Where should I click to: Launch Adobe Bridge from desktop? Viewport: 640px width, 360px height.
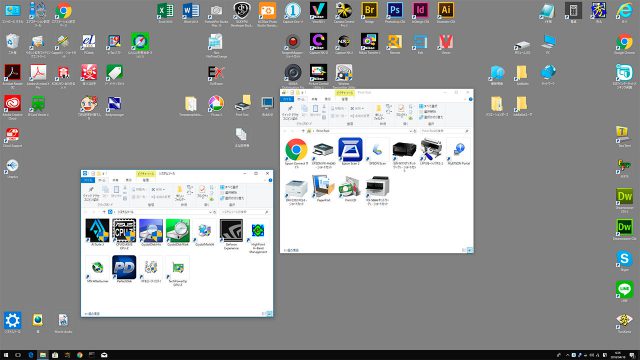click(369, 10)
